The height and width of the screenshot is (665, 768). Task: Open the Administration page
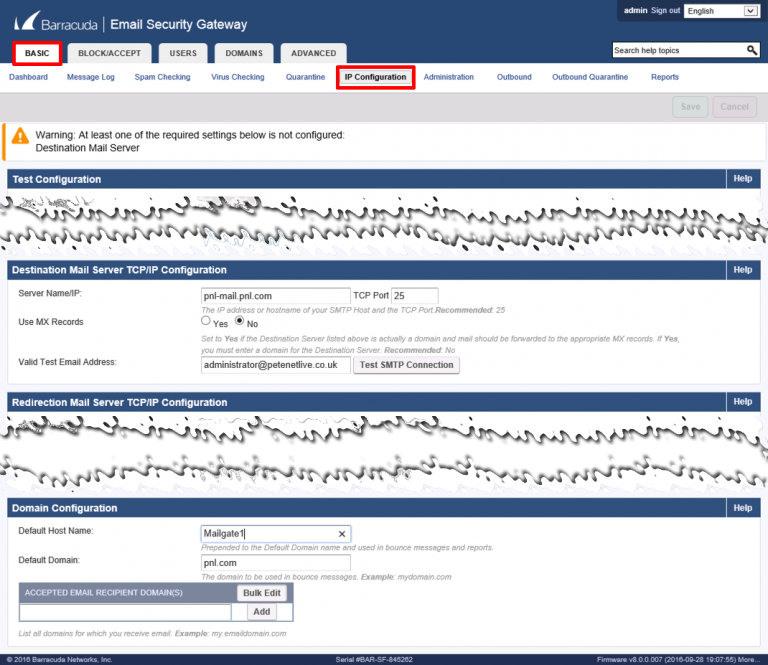449,77
